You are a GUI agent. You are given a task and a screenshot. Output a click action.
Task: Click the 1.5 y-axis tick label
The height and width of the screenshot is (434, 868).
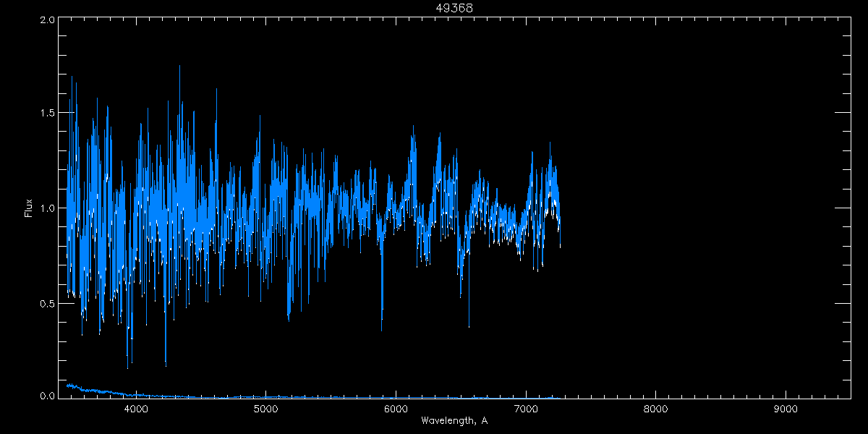pos(47,114)
